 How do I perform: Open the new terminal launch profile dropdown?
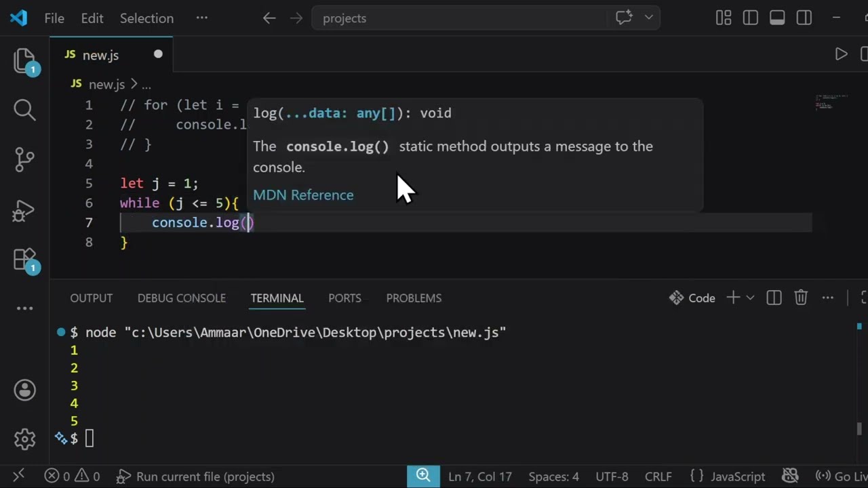pos(750,298)
